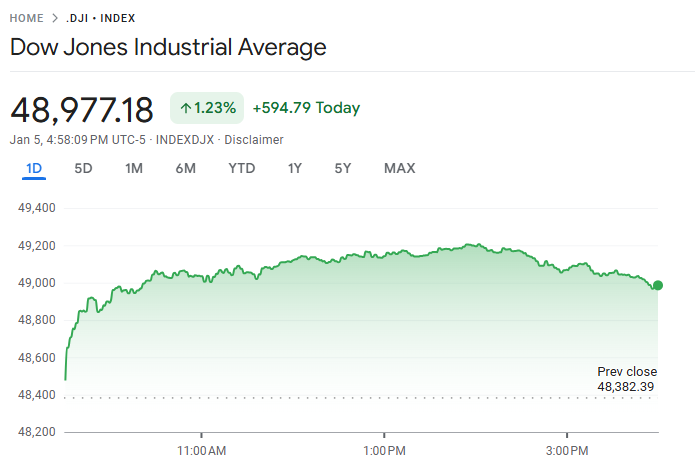Click the +594.79 Today change text
This screenshot has width=695, height=467.
pos(306,108)
